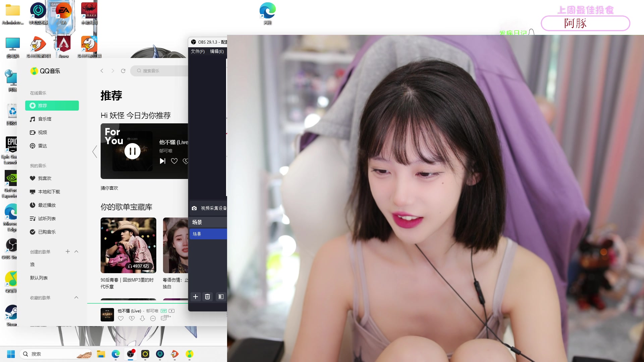644x362 pixels.
Task: Open the 浪 playlist
Action: (x=33, y=264)
